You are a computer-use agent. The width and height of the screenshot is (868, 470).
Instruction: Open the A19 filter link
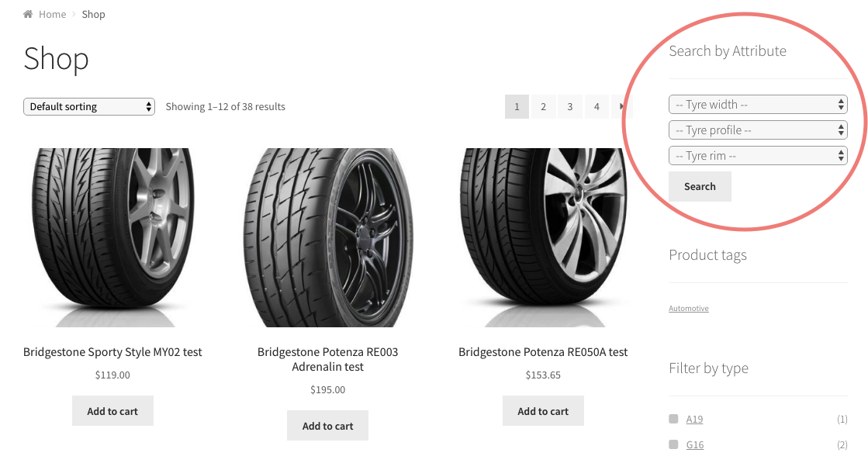[x=694, y=419]
